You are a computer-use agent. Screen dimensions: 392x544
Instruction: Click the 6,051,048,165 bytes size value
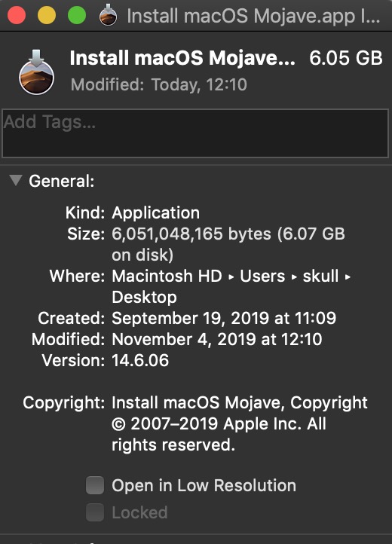pyautogui.click(x=191, y=234)
